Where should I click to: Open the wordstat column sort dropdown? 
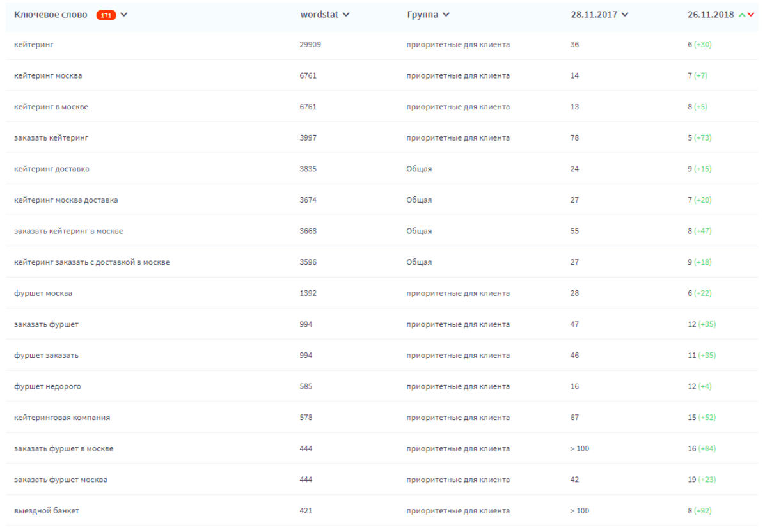346,15
